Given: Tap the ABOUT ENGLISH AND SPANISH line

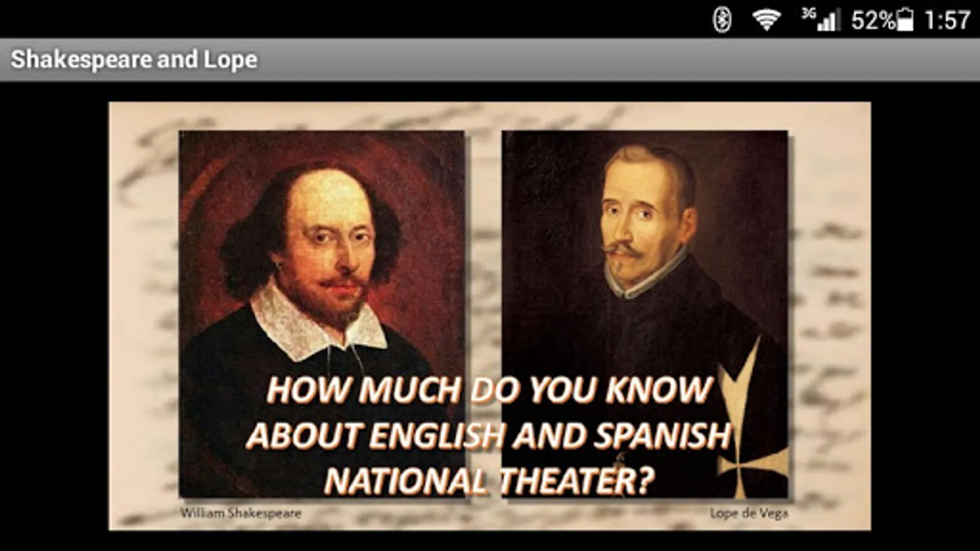Looking at the screenshot, I should point(489,435).
